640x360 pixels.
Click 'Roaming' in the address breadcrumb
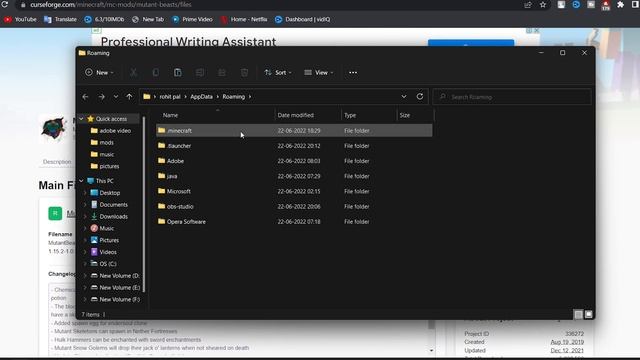coord(234,97)
